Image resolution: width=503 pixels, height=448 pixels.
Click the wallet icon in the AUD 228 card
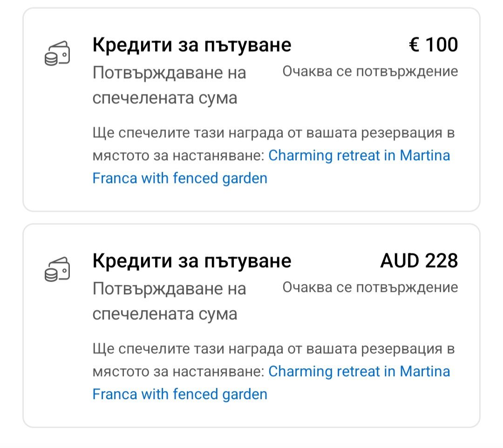click(x=57, y=269)
